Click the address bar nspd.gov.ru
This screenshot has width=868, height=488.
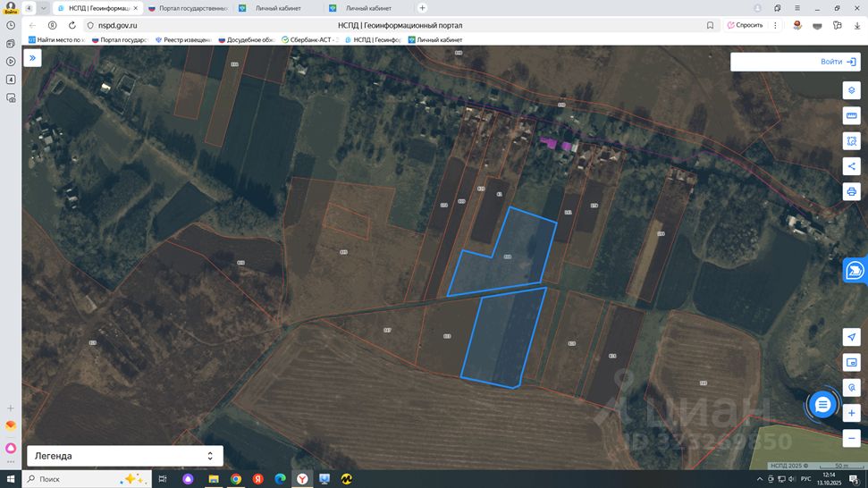[x=118, y=25]
